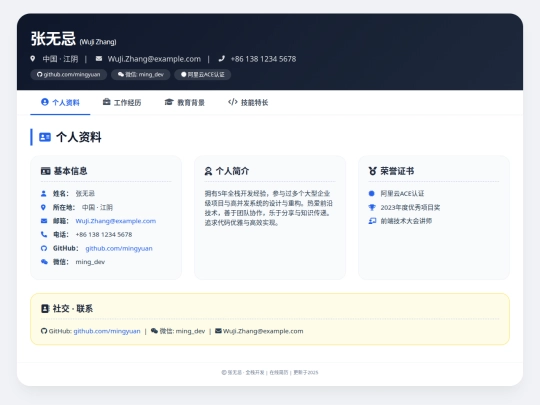Click the envelope icon in header

click(99, 59)
